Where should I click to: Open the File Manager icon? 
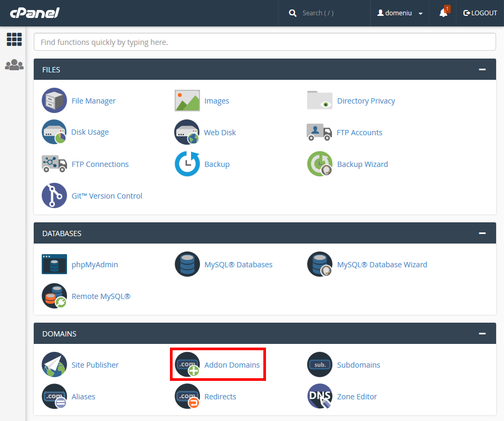[54, 100]
